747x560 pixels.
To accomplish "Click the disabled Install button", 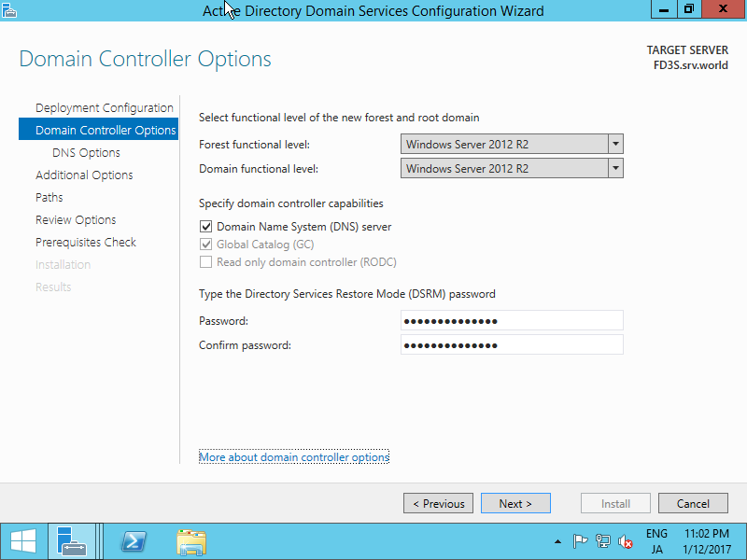I will point(615,503).
